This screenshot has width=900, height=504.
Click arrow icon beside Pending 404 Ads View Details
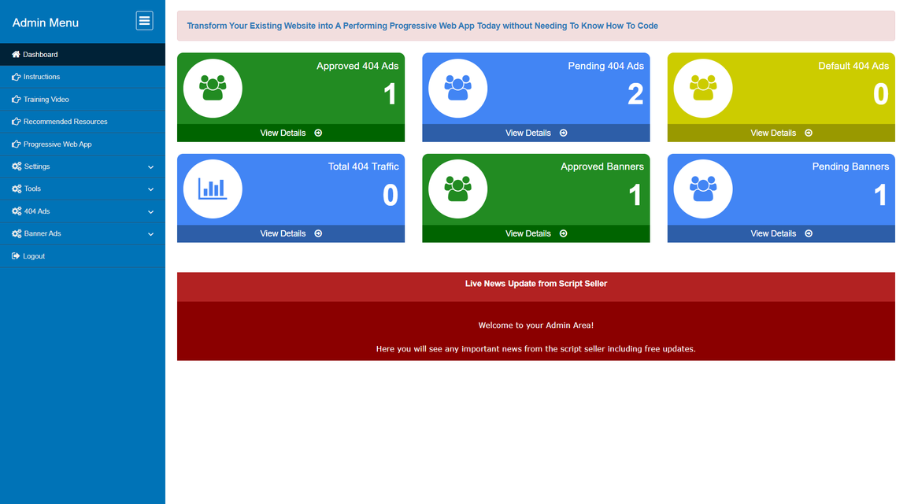(x=563, y=133)
